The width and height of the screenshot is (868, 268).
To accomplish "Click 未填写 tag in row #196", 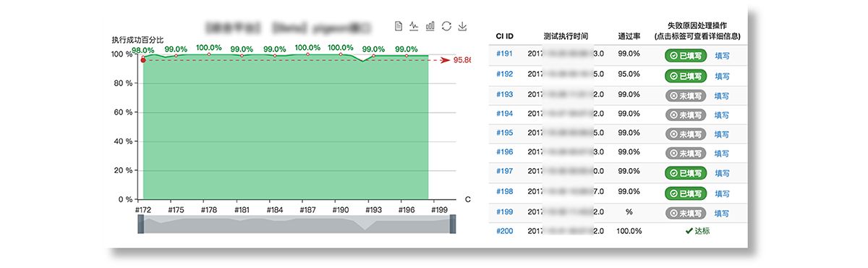I will (685, 154).
